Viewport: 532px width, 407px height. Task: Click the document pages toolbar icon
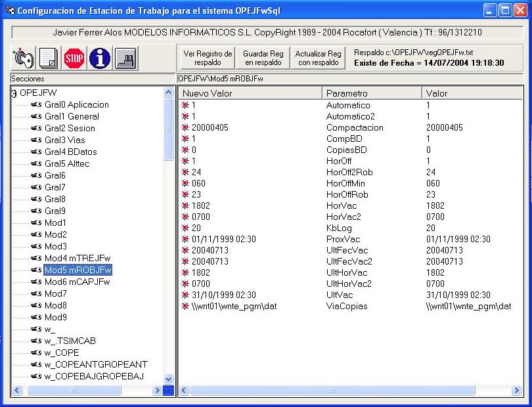(49, 58)
